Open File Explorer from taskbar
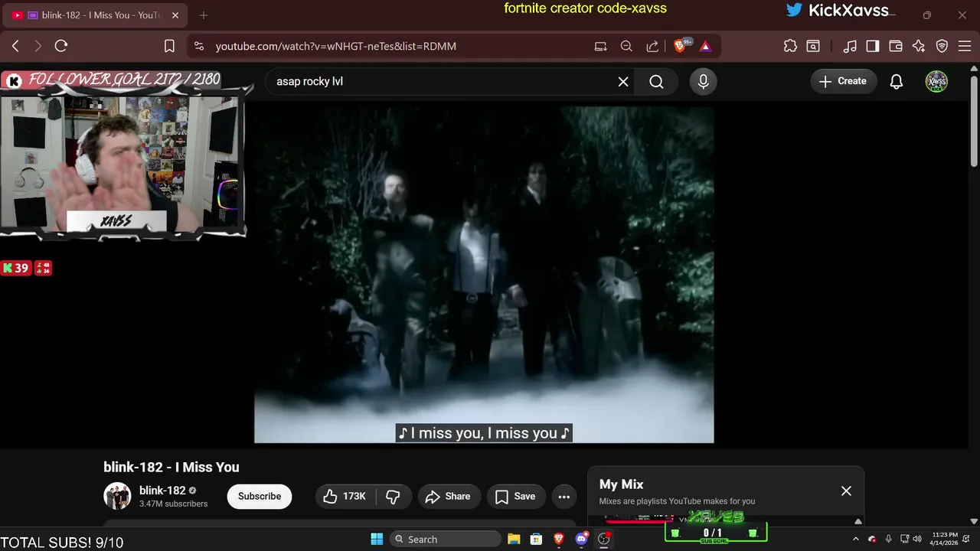Viewport: 980px width, 551px height. point(514,539)
